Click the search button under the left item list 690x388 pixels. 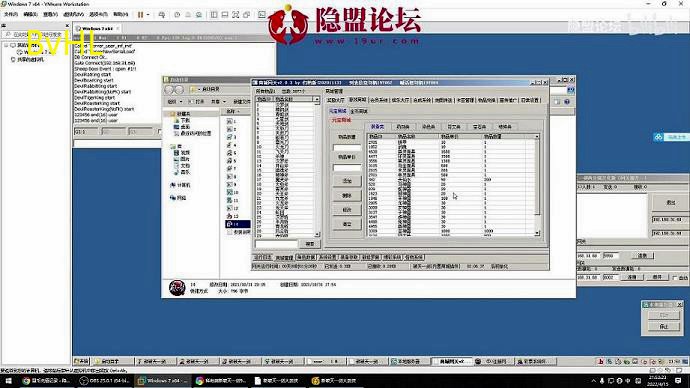pos(310,244)
